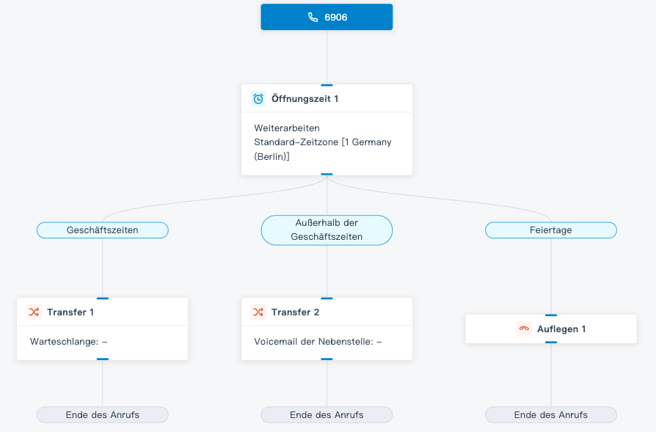The image size is (656, 432).
Task: Click the bottom connector handle of Öffnungszeit 1
Action: (326, 174)
